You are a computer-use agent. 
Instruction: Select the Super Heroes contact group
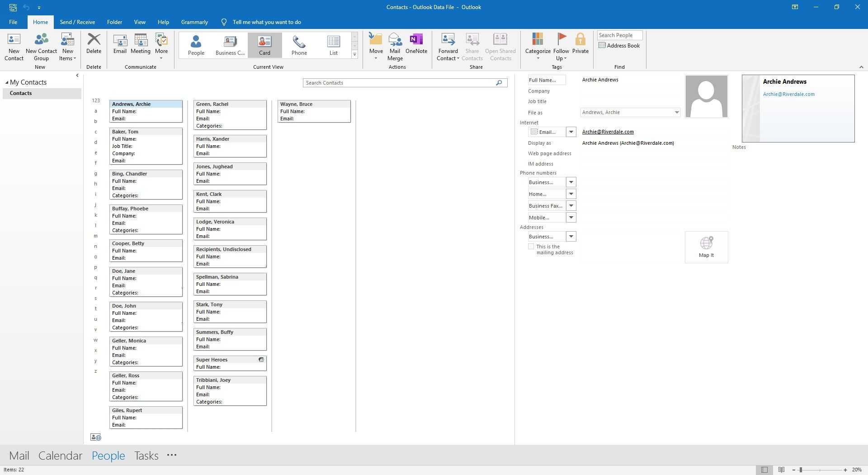(230, 363)
